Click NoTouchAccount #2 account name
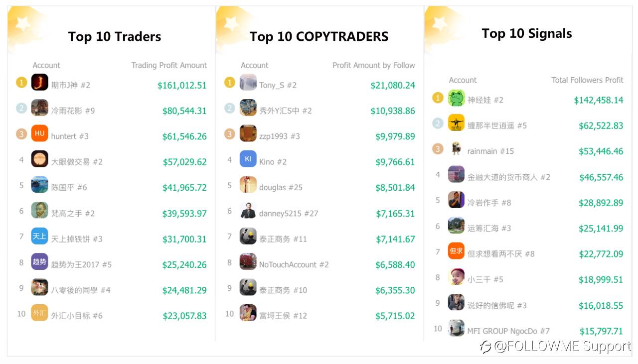Screen dimensions: 638x364 click(294, 264)
